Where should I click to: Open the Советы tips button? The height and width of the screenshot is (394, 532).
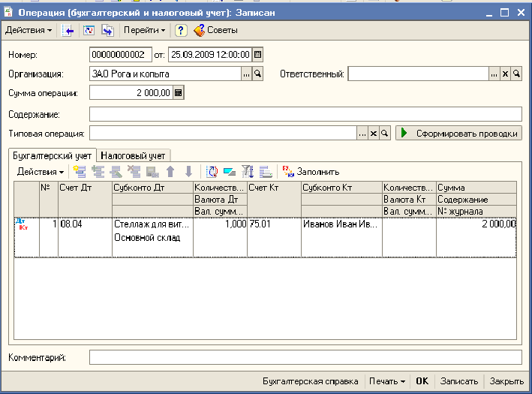[215, 30]
